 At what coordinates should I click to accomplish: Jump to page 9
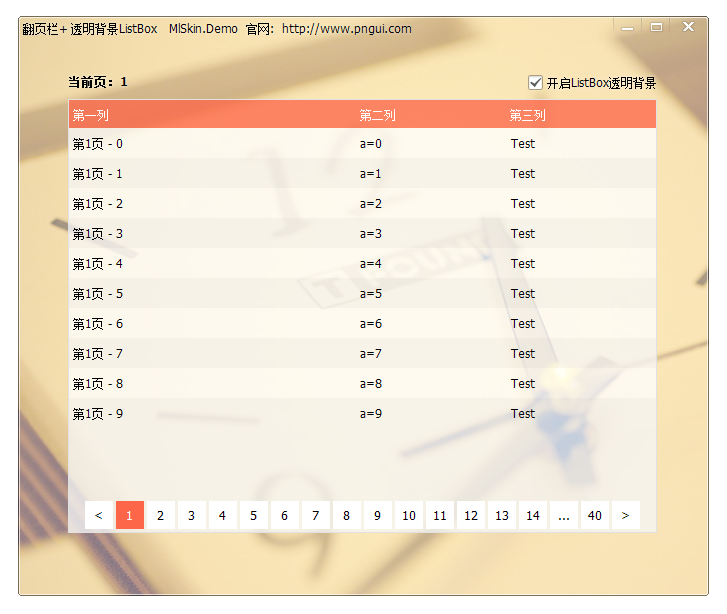377,516
